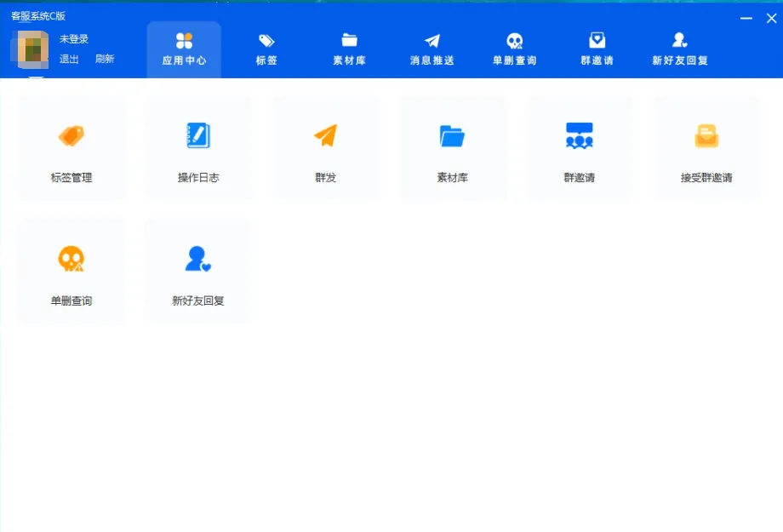The width and height of the screenshot is (783, 532).
Task: Open the 标签管理 (Tag Management) icon
Action: coord(71,146)
